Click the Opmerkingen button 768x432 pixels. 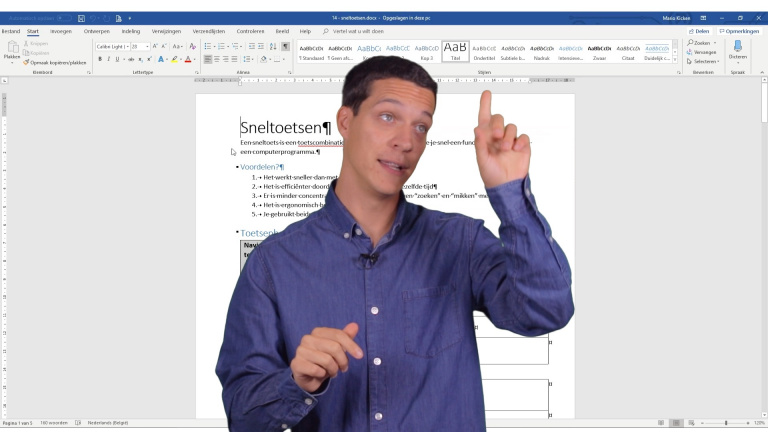pos(741,31)
